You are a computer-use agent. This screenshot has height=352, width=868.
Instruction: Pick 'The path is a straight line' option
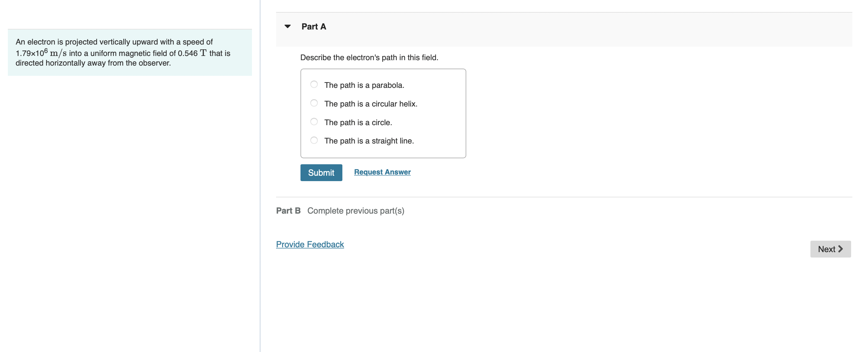tap(314, 140)
